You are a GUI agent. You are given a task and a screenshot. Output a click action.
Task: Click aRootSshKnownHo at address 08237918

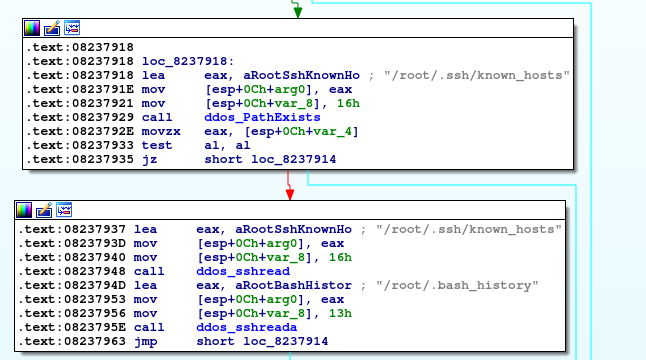click(x=301, y=75)
